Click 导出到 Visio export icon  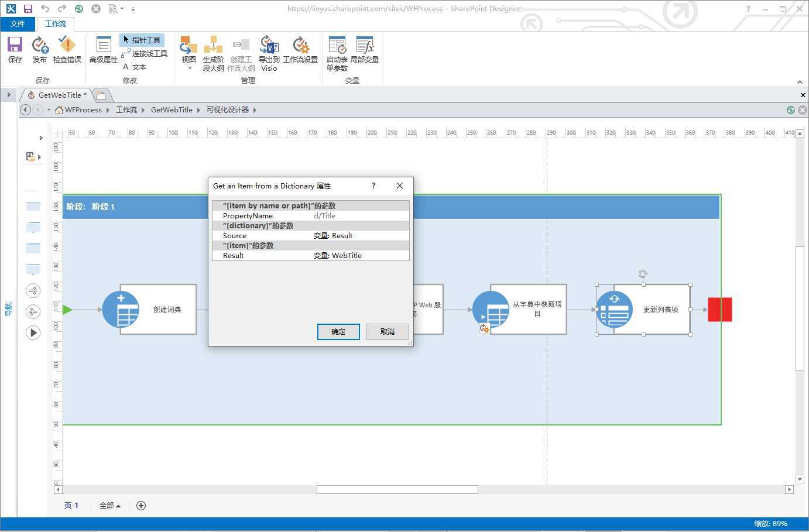point(269,53)
